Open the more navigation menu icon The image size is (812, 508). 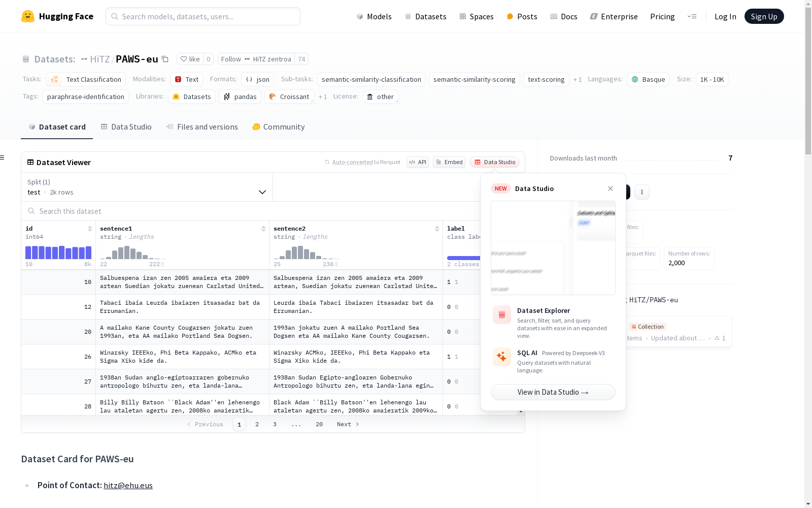[692, 16]
